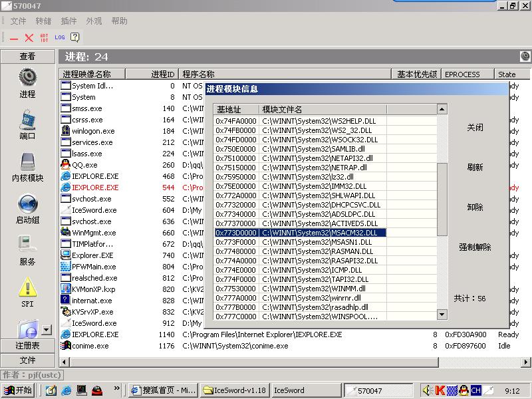532x399 pixels.
Task: Open the 服务 services sidebar icon
Action: [28, 245]
